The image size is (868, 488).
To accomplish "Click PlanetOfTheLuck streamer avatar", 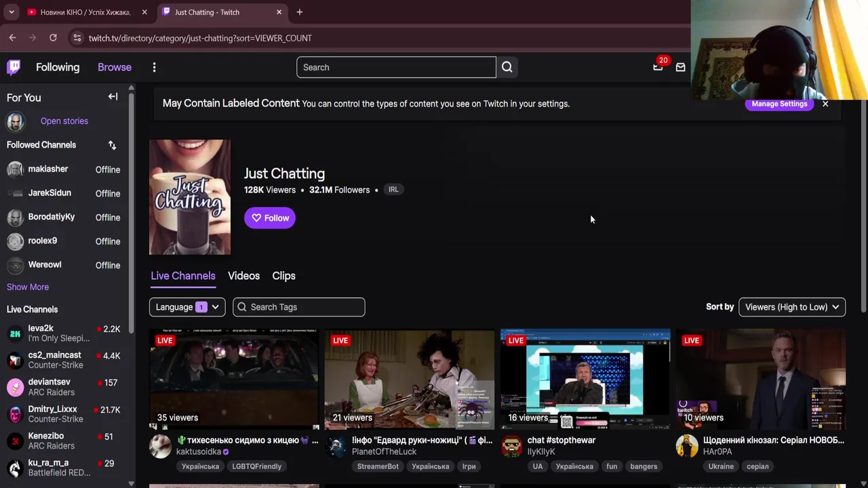I will point(336,447).
